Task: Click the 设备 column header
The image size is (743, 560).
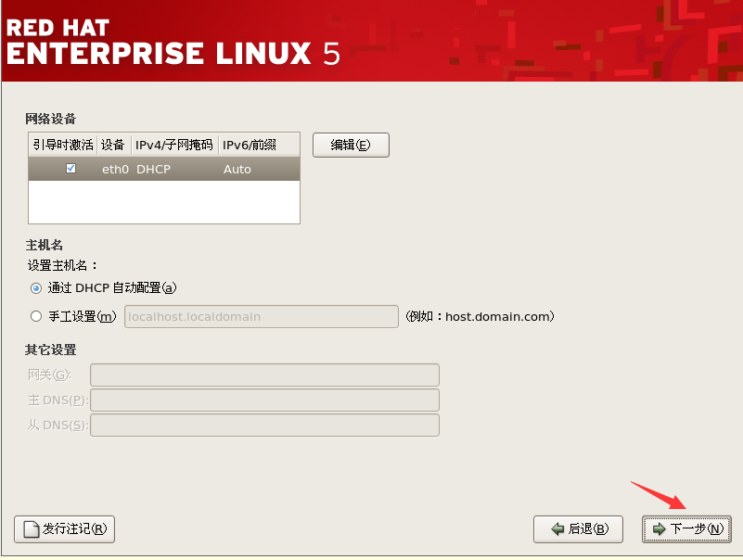Action: [x=113, y=145]
